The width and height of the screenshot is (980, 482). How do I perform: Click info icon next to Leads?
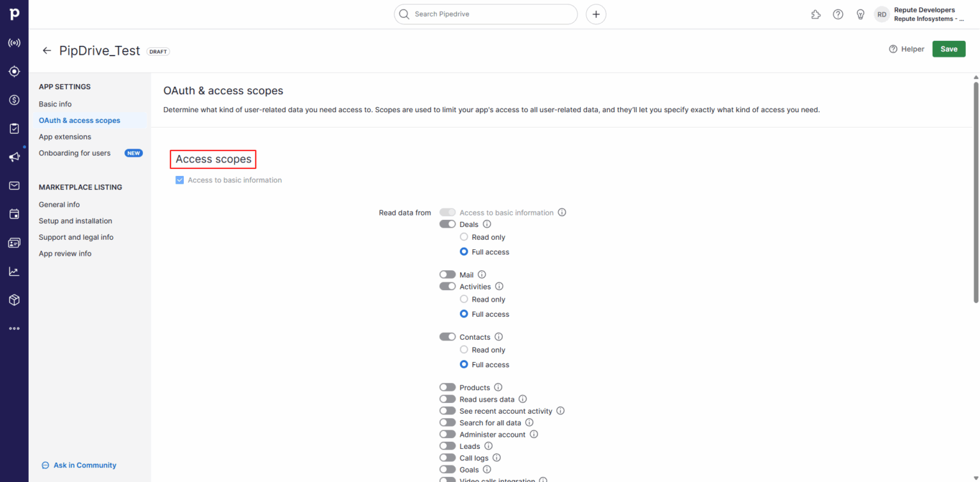489,446
